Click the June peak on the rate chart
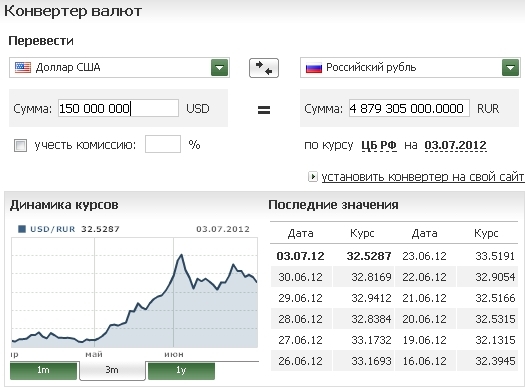525x388 pixels. [x=181, y=255]
